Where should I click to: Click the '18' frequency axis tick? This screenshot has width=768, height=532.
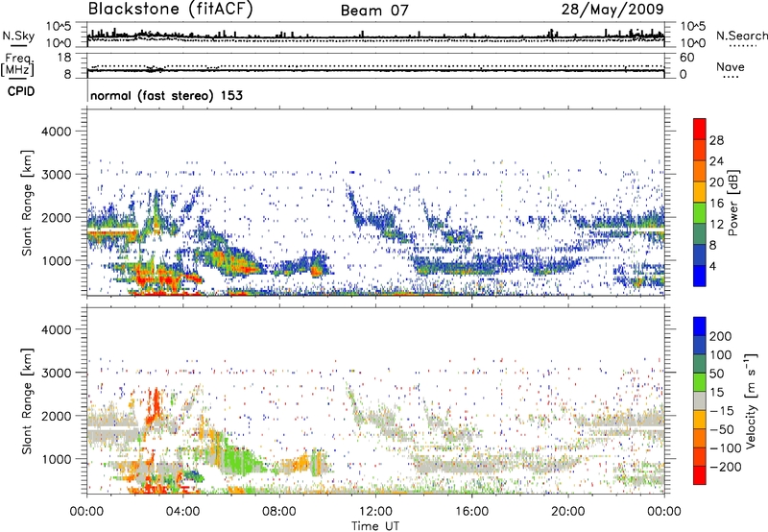pyautogui.click(x=64, y=58)
